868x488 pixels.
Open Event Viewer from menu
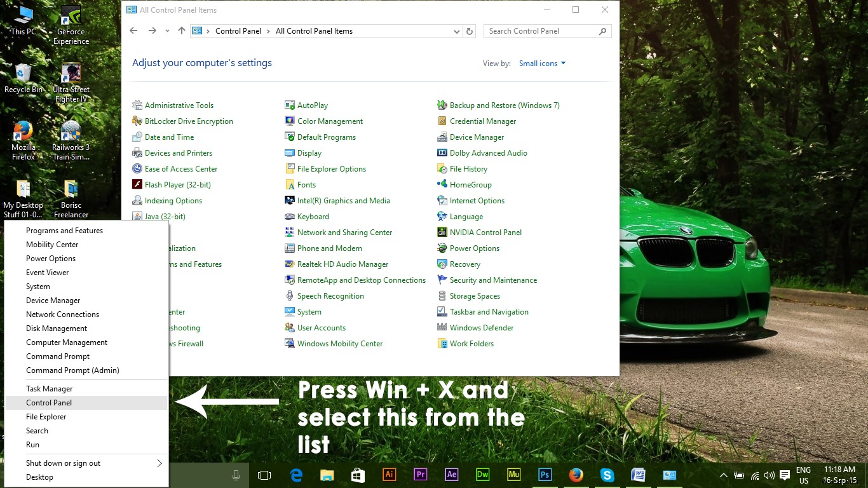(x=86, y=273)
